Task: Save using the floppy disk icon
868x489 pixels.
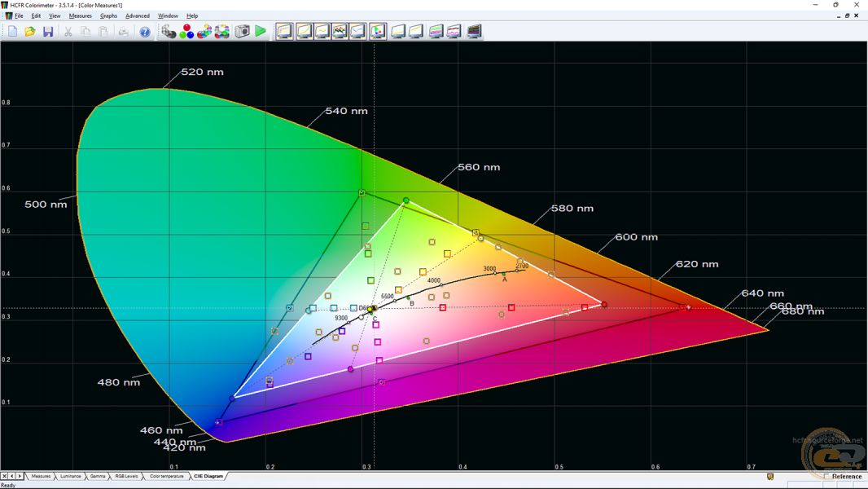Action: [48, 32]
